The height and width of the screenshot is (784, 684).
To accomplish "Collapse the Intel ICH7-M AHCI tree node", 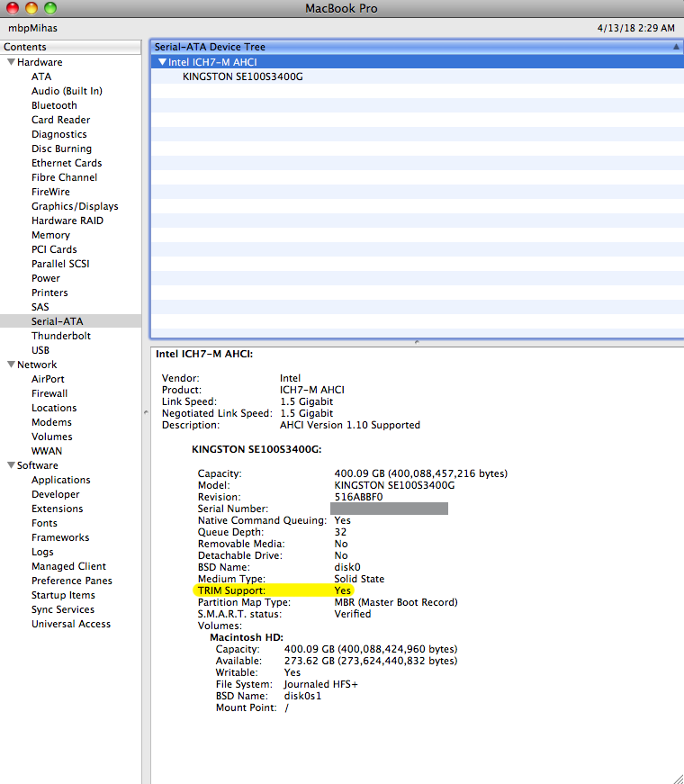I will pos(162,62).
